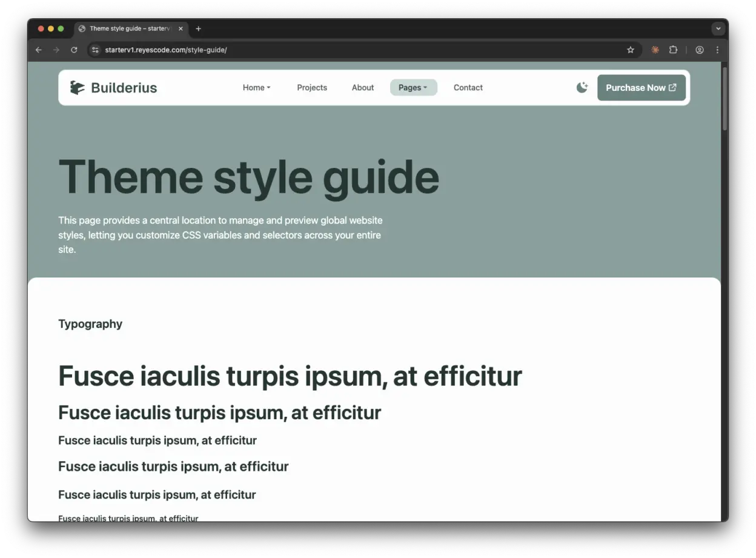Open the About nav link
This screenshot has width=756, height=558.
click(x=363, y=88)
